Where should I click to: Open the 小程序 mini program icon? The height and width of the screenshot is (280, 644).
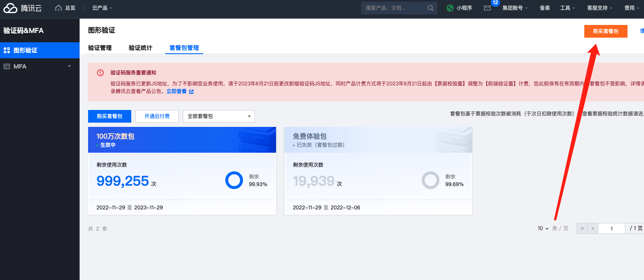(451, 8)
